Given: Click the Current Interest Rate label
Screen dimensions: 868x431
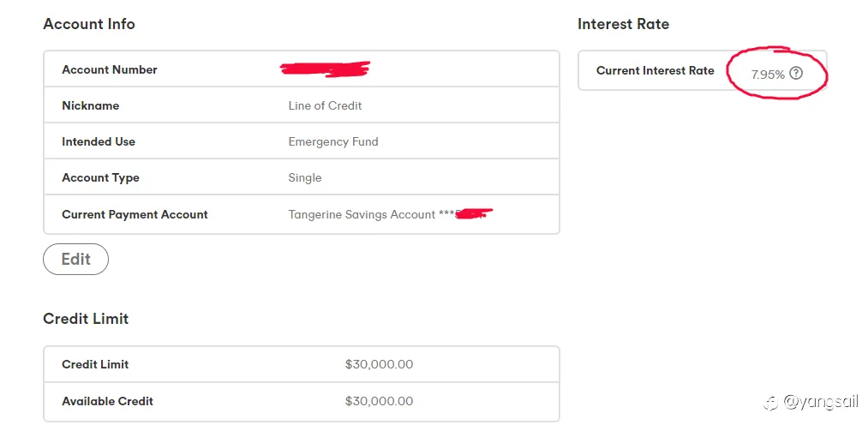Looking at the screenshot, I should (x=655, y=71).
